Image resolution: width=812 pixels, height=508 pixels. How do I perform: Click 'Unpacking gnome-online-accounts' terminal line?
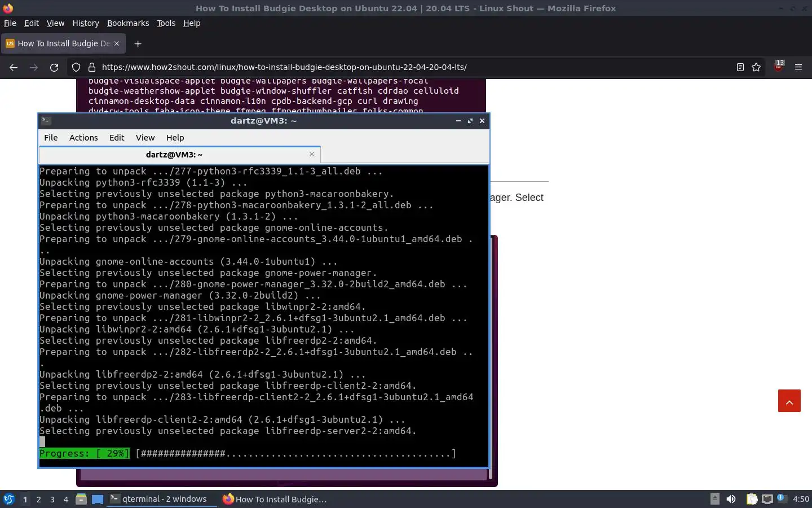click(188, 262)
